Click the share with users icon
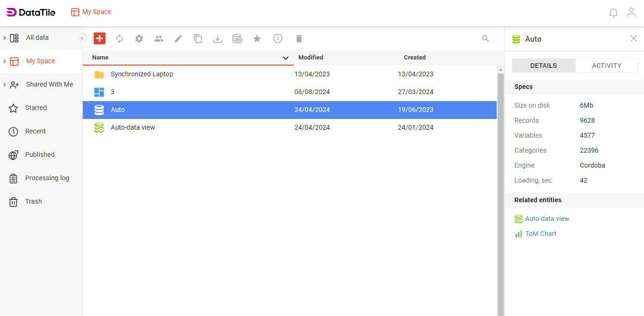 [159, 38]
